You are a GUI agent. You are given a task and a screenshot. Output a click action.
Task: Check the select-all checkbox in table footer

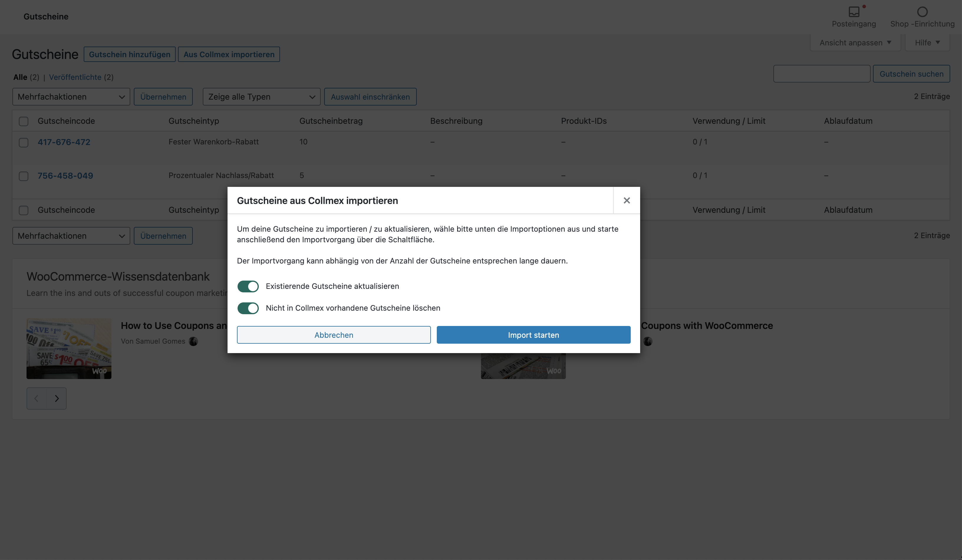(24, 210)
